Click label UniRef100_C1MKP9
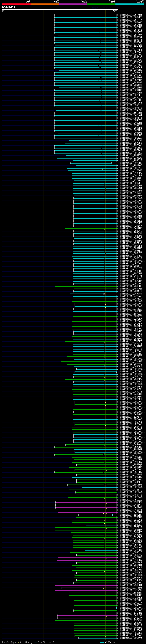Screen dimensions: 146x644 click(x=131, y=173)
